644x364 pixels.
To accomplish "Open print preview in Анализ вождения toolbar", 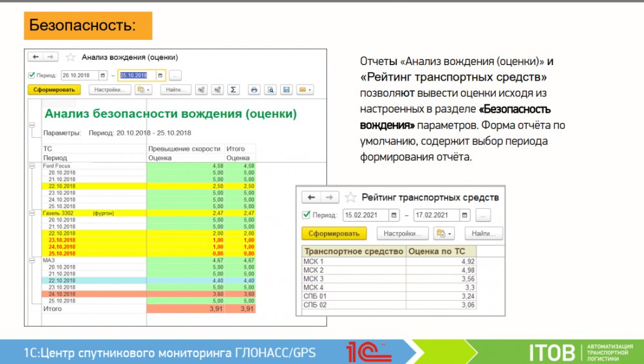I will click(x=271, y=90).
